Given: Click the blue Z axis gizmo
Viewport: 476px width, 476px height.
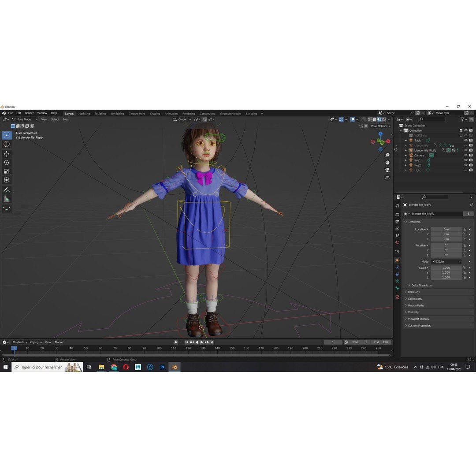Looking at the screenshot, I should 380,134.
